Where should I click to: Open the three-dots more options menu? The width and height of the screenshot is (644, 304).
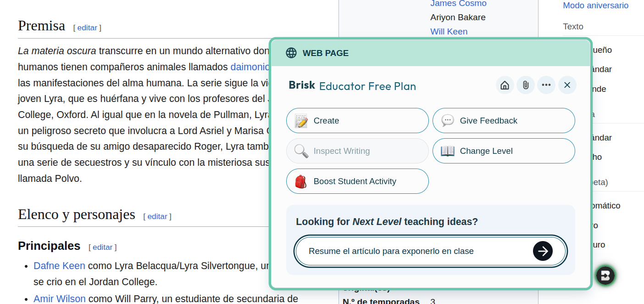coord(546,85)
